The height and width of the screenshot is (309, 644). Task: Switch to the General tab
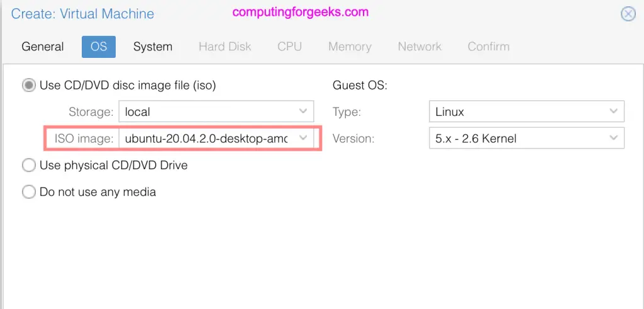(x=43, y=47)
